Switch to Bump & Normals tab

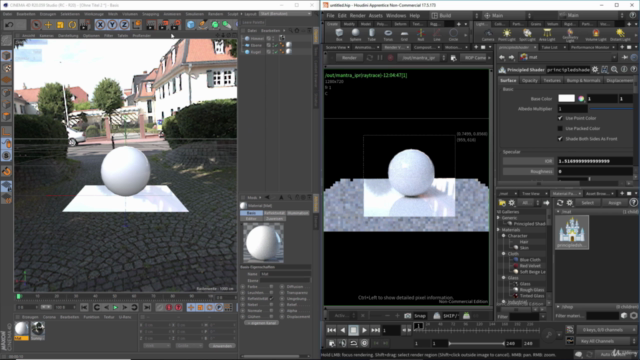coord(583,80)
